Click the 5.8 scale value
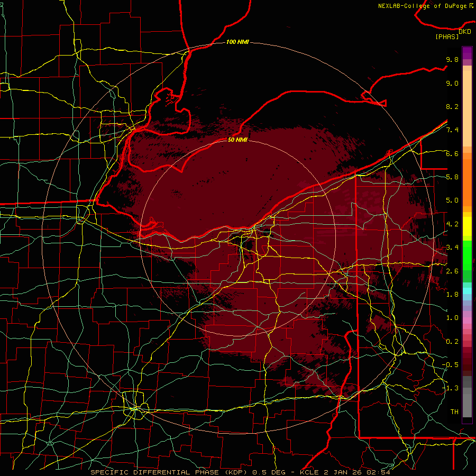Viewport: 476px width, 476px height. [x=452, y=177]
